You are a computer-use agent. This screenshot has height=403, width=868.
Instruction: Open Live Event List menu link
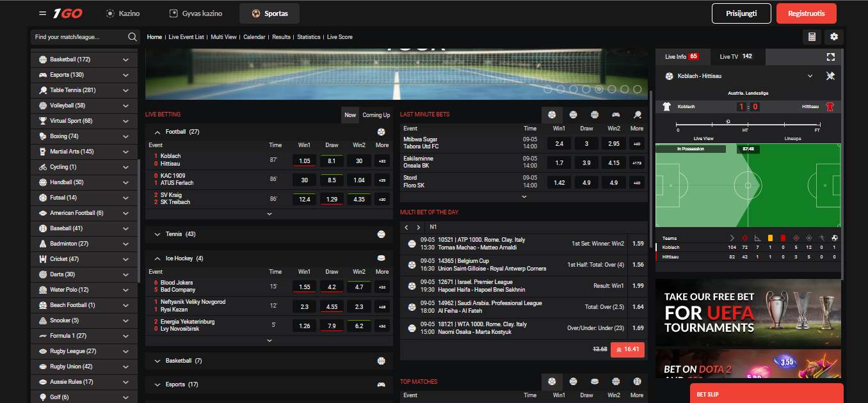186,37
